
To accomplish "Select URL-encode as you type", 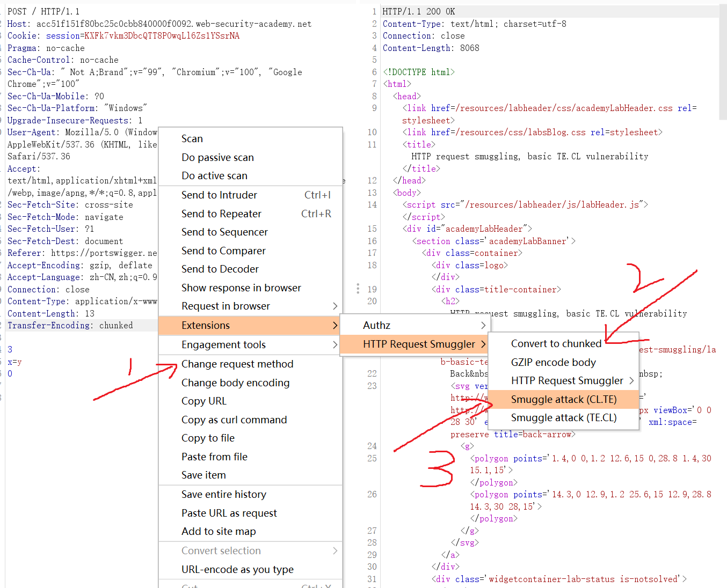I will click(x=250, y=569).
